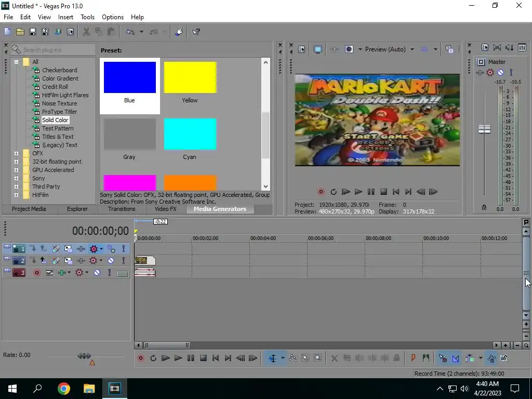Toggle Preview on External Monitor icon
The image size is (532, 399).
pyautogui.click(x=317, y=49)
